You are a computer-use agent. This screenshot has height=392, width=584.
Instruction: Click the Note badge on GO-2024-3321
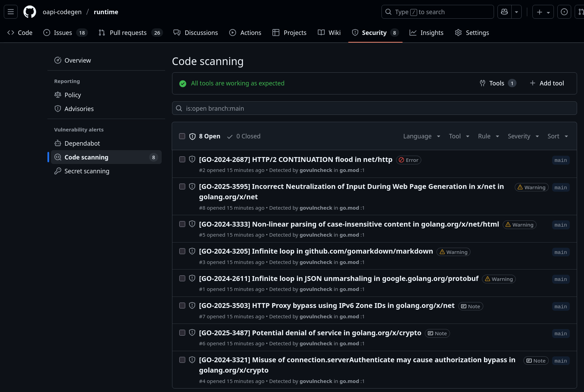coord(536,361)
